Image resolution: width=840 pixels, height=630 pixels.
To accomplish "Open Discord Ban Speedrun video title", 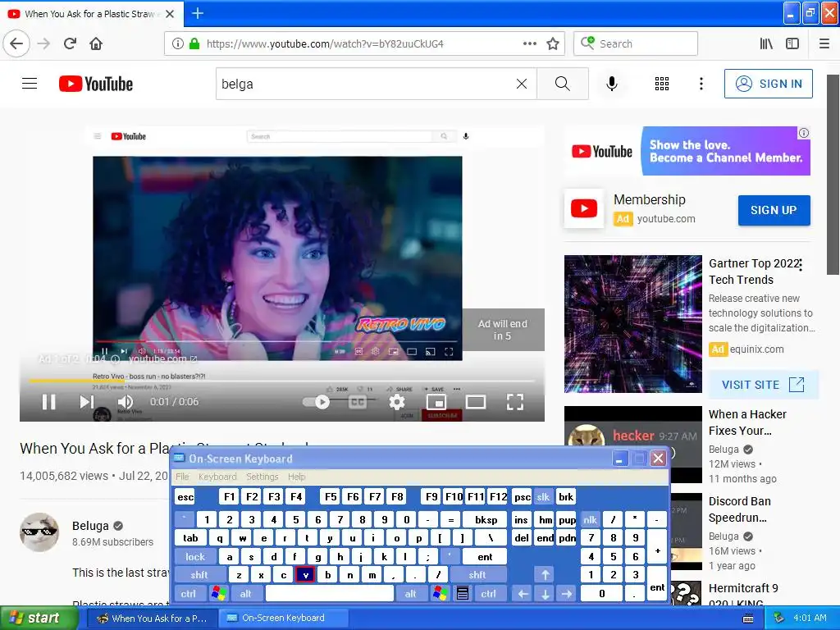I will (x=739, y=509).
